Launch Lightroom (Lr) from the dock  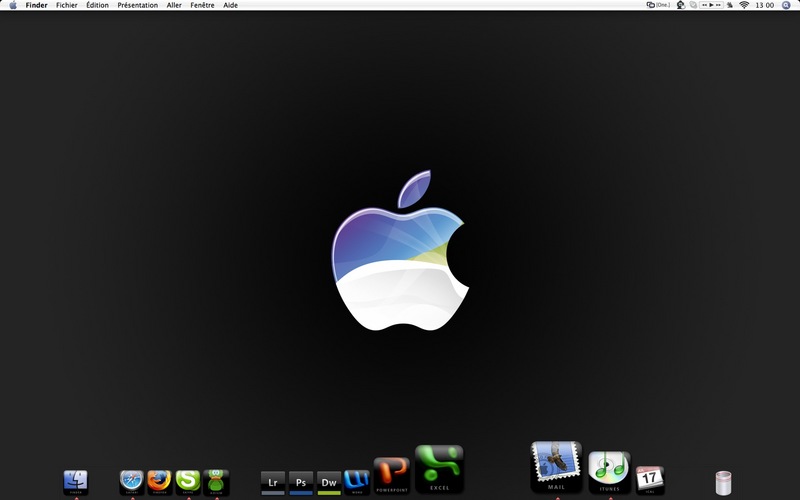(273, 483)
